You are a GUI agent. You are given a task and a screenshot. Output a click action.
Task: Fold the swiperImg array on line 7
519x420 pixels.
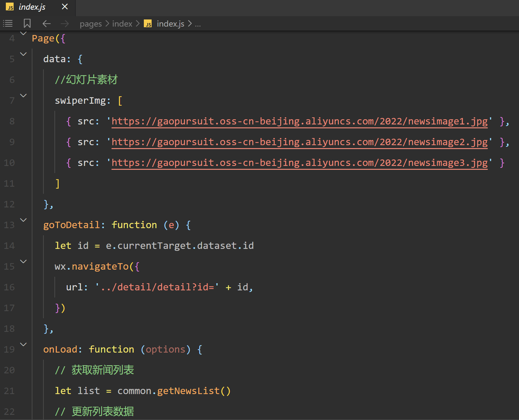[23, 96]
